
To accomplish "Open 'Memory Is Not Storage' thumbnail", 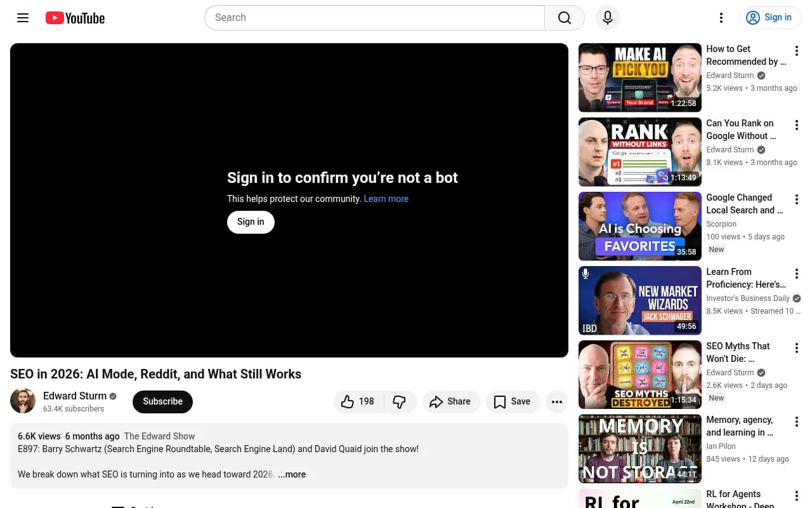I will coord(640,449).
